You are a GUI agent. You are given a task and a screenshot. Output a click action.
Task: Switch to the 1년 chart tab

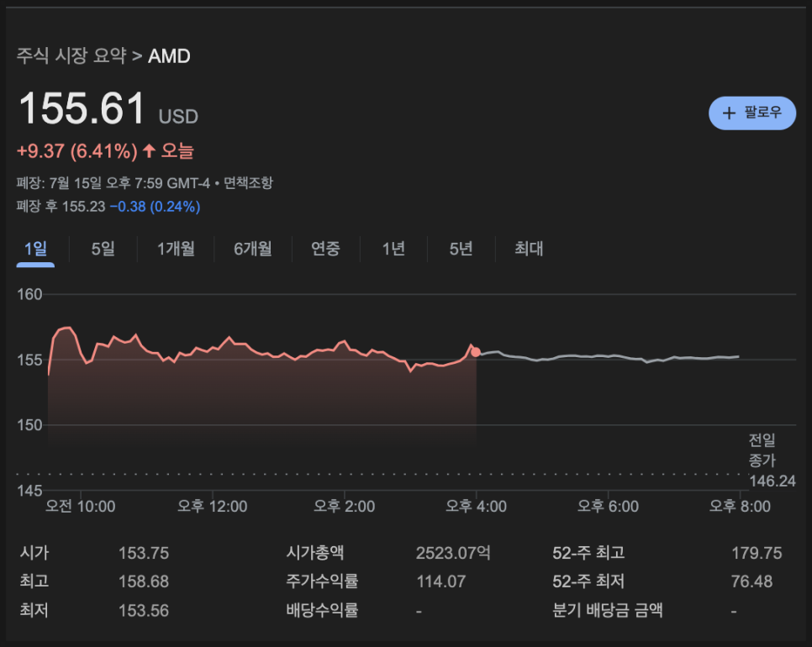(393, 249)
